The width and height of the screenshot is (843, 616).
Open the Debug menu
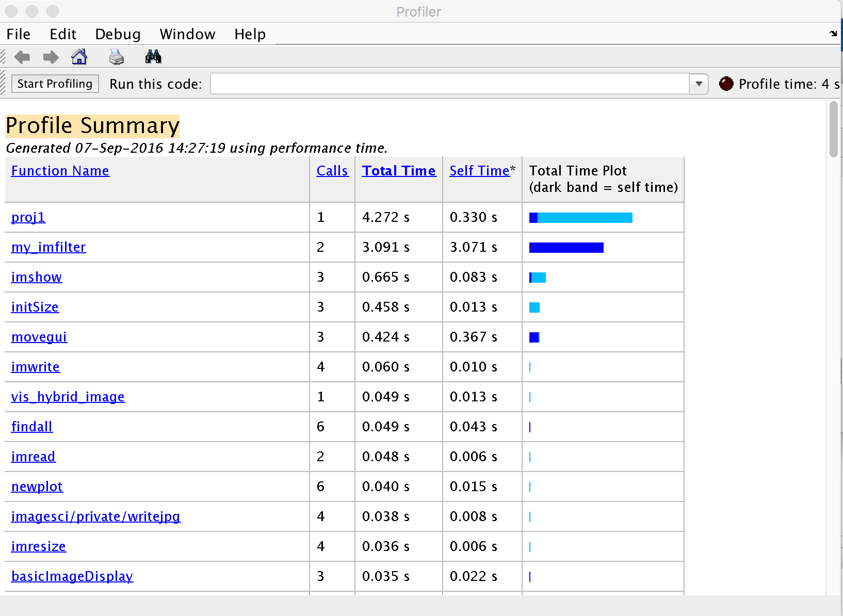118,34
